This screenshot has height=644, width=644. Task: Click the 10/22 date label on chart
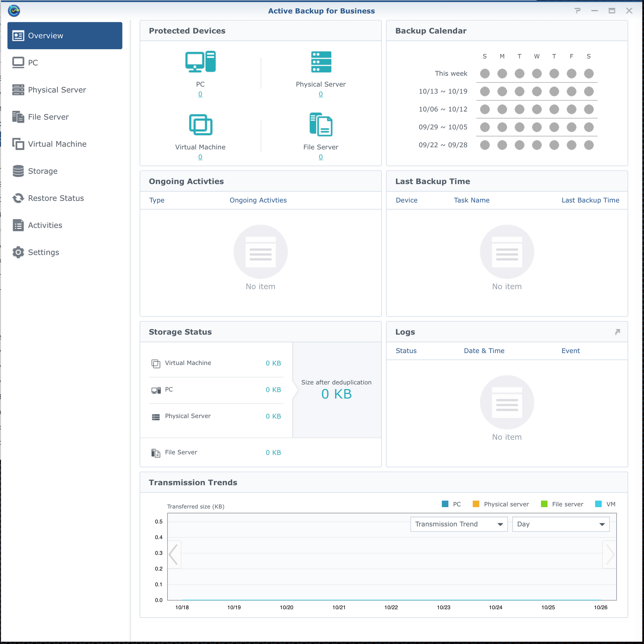pyautogui.click(x=391, y=607)
